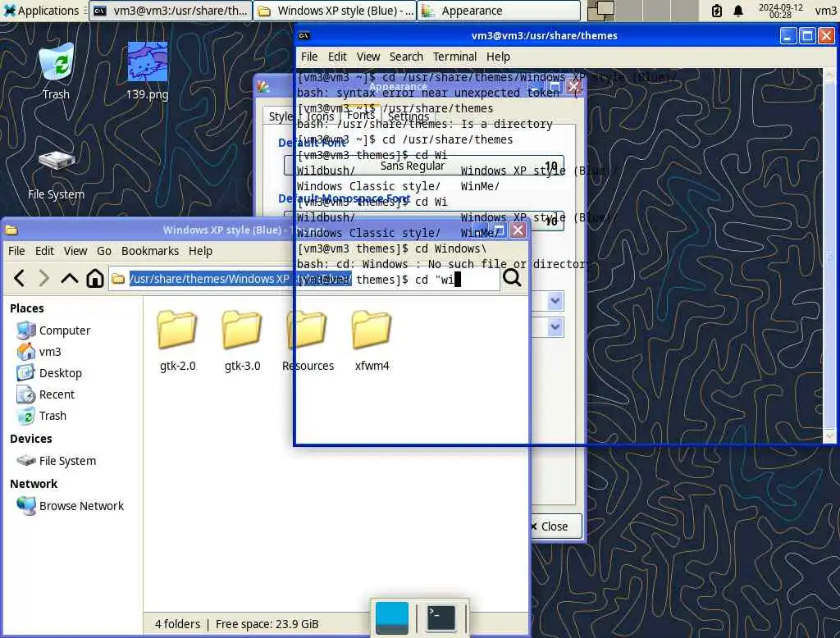Open the terminal Help menu
The height and width of the screenshot is (638, 840).
coord(498,57)
